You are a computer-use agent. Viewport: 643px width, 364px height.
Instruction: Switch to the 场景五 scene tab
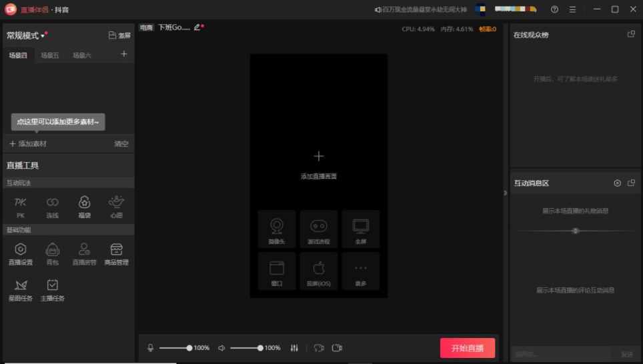(50, 55)
